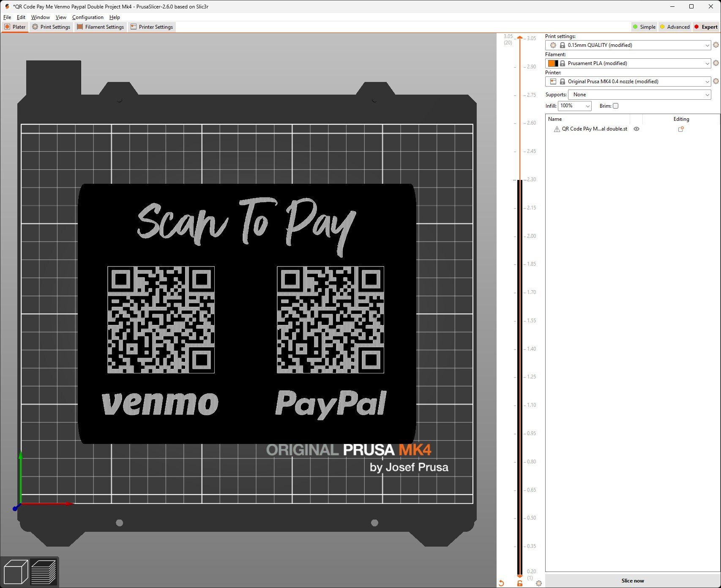721x588 pixels.
Task: Switch to 3D editor view cube icon
Action: coord(16,572)
